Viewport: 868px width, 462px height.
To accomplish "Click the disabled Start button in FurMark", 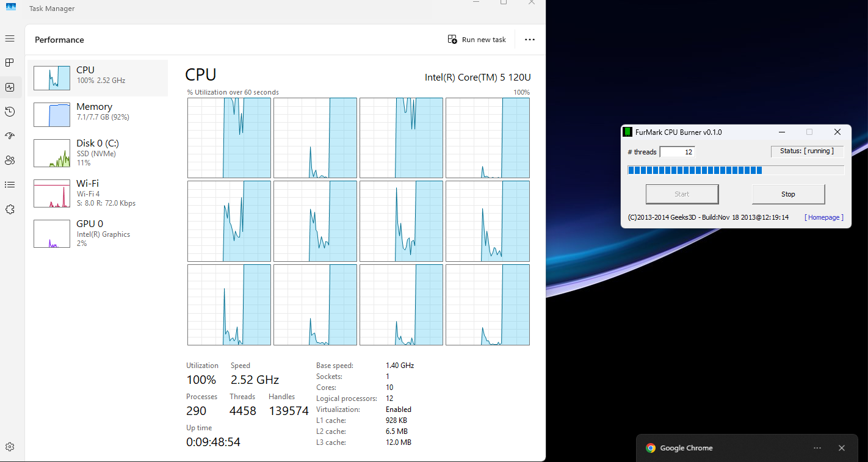I will (682, 194).
